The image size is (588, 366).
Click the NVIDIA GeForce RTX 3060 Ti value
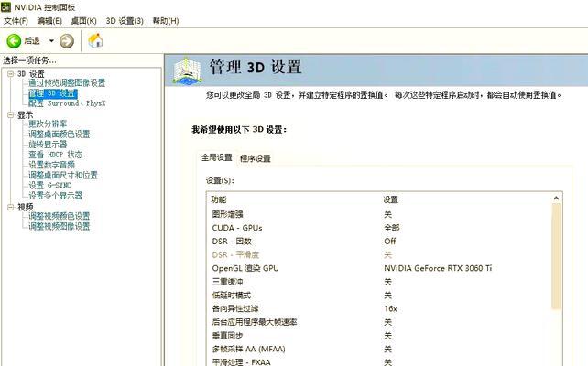tap(438, 268)
